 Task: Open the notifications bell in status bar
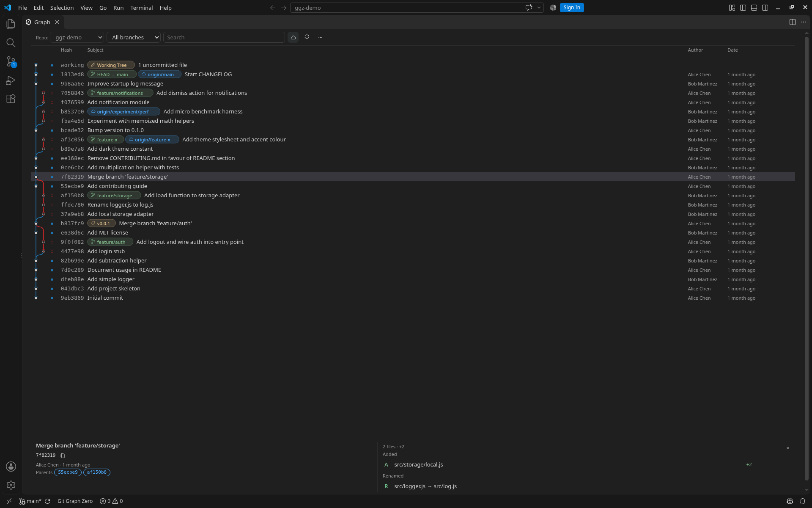803,501
